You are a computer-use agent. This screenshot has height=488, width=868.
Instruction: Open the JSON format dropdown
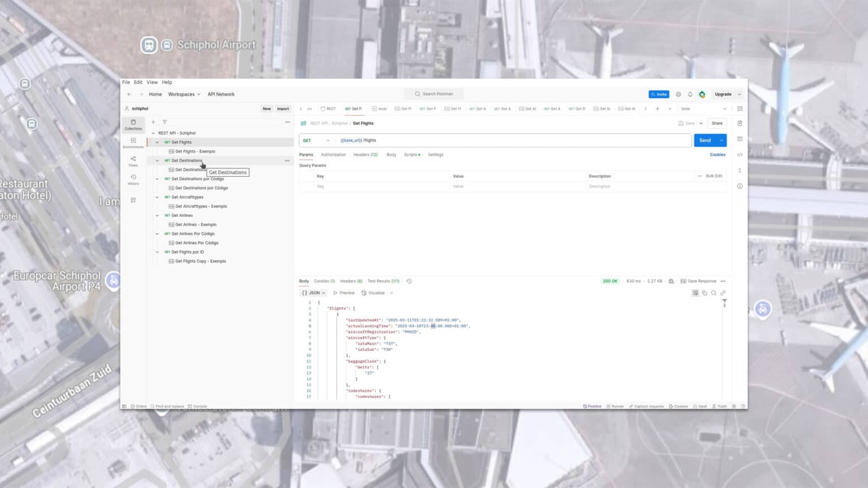314,293
